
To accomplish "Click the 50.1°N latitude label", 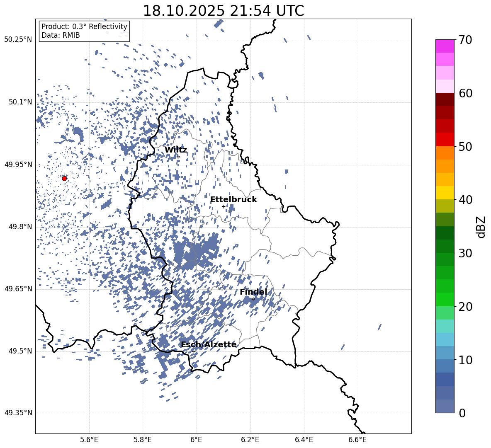I will (21, 102).
